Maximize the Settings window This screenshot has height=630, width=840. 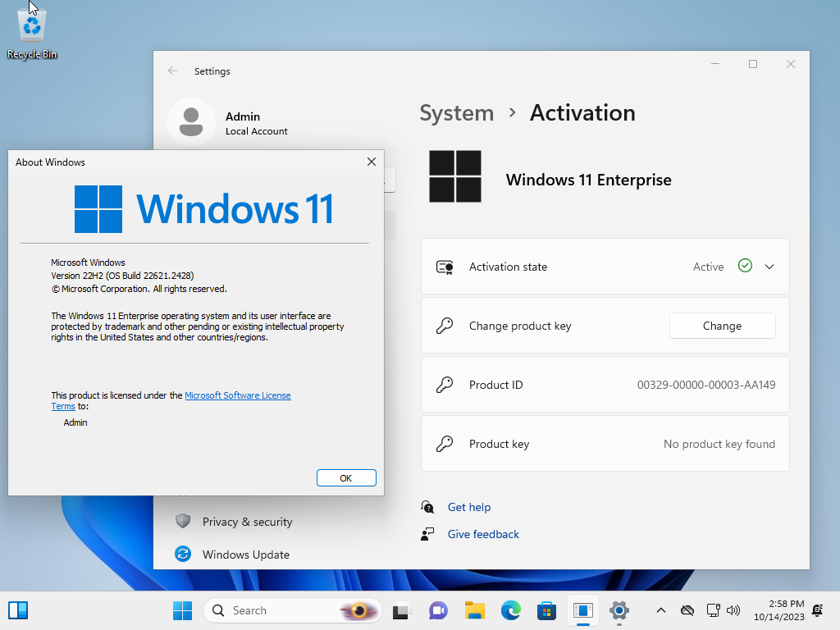pos(753,64)
